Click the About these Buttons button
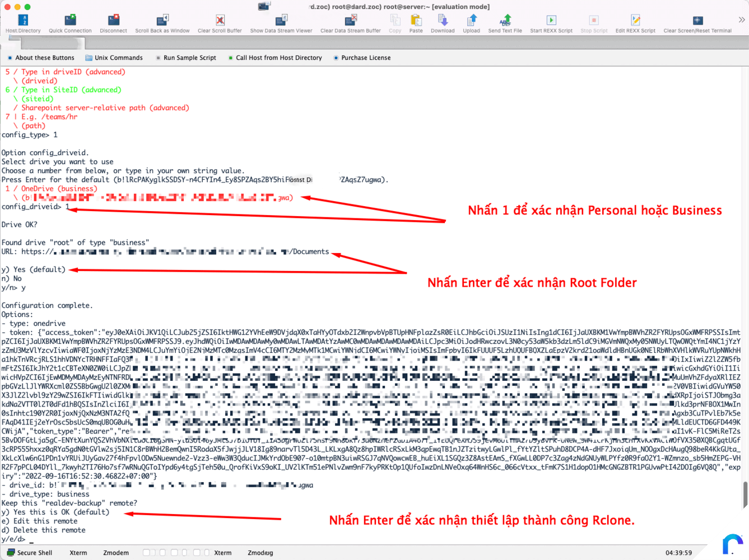Viewport: 749px width, 560px height. (41, 58)
